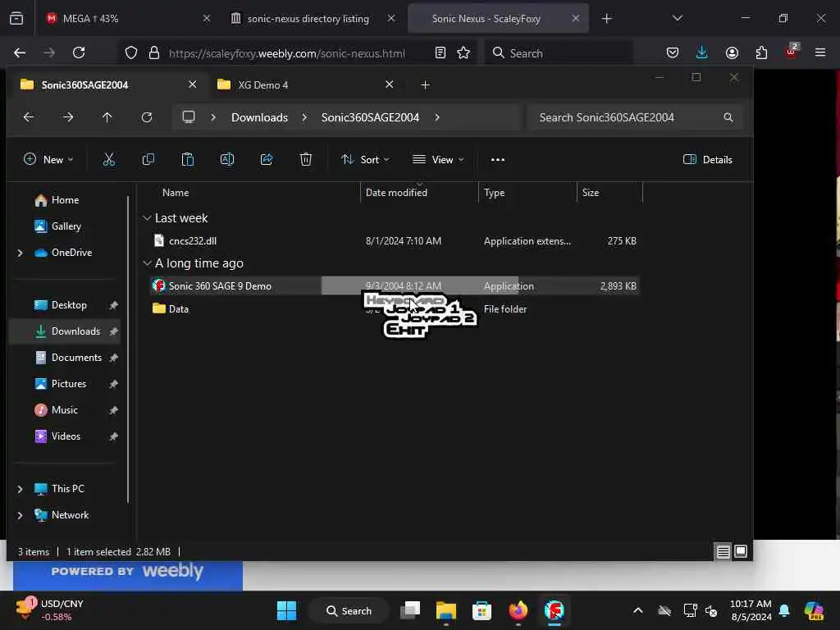Click the magnifier in Explorer search box
This screenshot has width=840, height=630.
coord(728,117)
